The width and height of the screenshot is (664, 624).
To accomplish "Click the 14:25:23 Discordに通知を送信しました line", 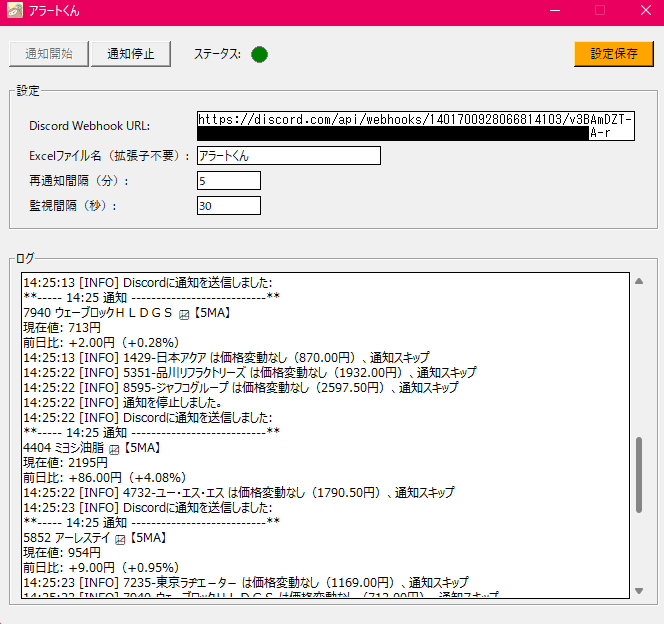I will 148,508.
